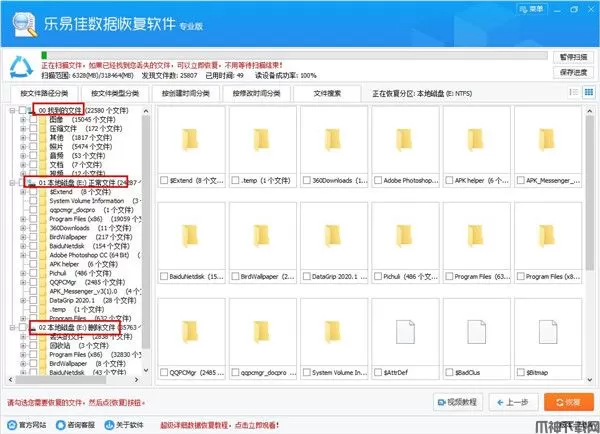The height and width of the screenshot is (434, 600).
Task: Tick the 02 本地磁盘 删除文件 checkbox
Action: (x=22, y=328)
